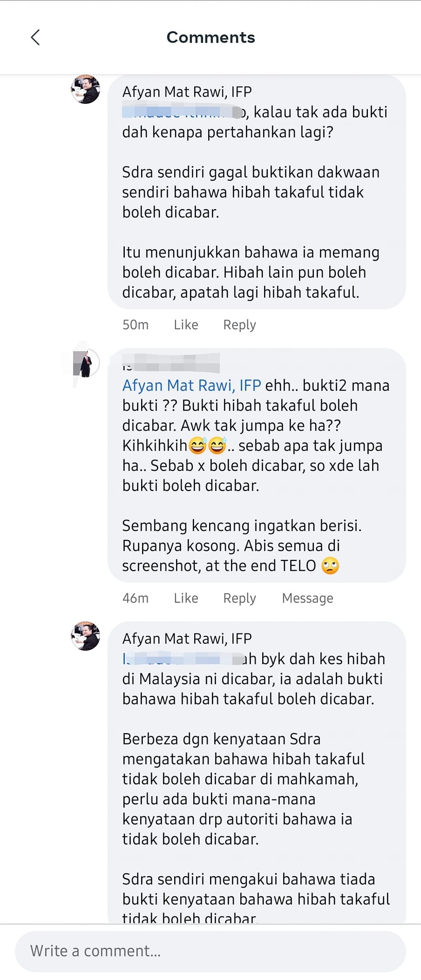Viewport: 421px width, 980px height.
Task: Select the comment ending with TELO
Action: tap(257, 465)
